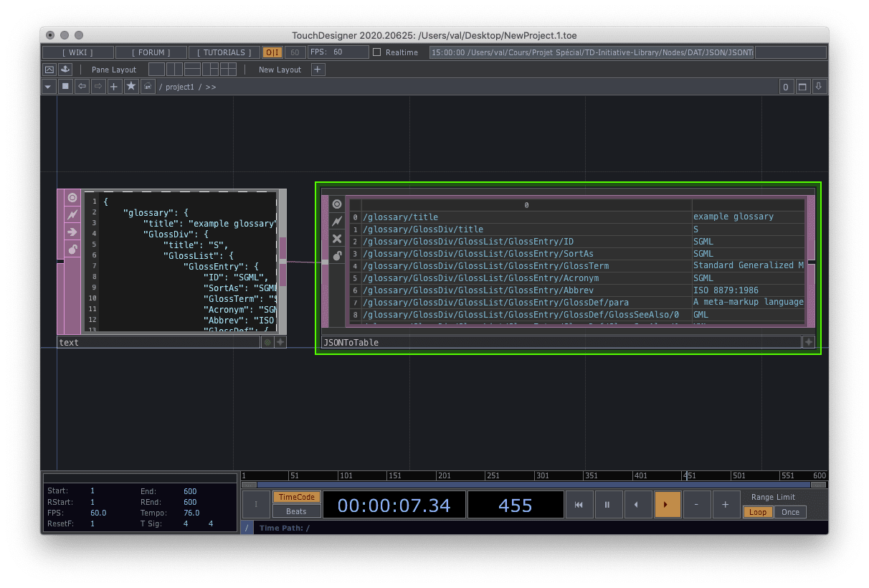This screenshot has height=588, width=869.
Task: Pause timeline playback
Action: point(607,505)
